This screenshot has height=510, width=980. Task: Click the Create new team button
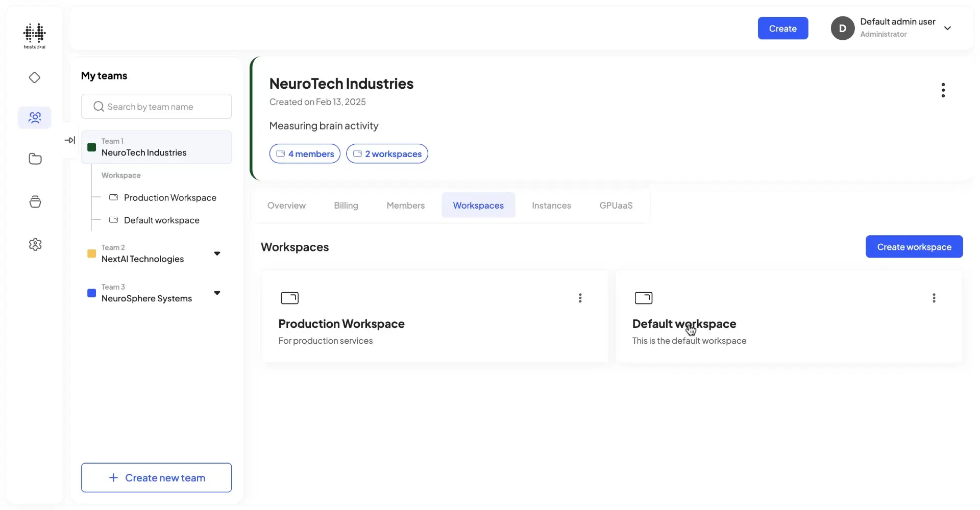(x=156, y=477)
